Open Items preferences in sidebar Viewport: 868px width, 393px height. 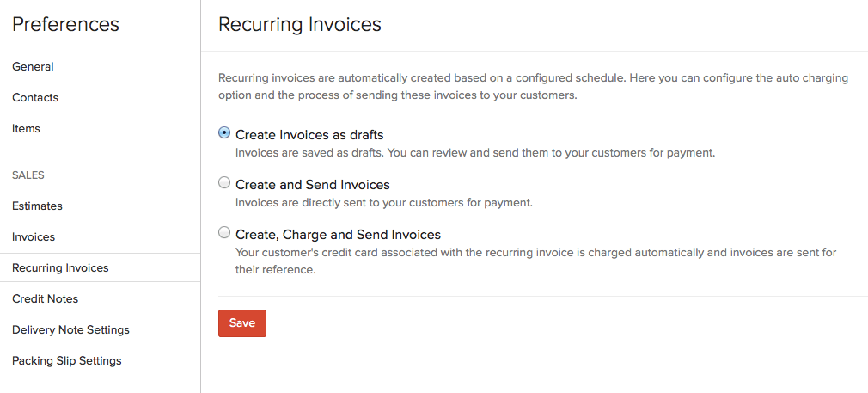(26, 128)
